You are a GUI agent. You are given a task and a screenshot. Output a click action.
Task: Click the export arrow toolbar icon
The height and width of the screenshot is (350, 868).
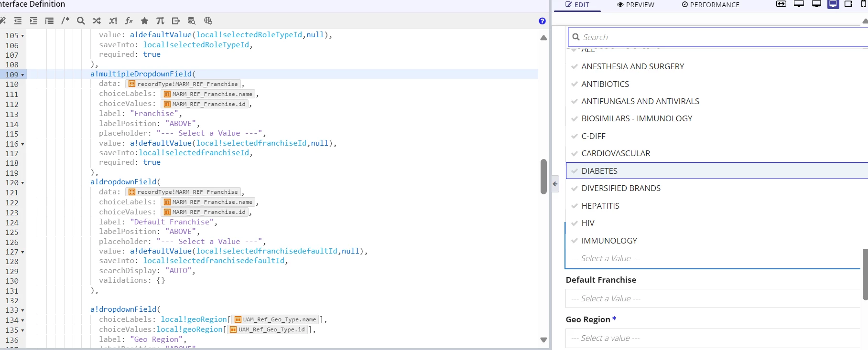176,21
